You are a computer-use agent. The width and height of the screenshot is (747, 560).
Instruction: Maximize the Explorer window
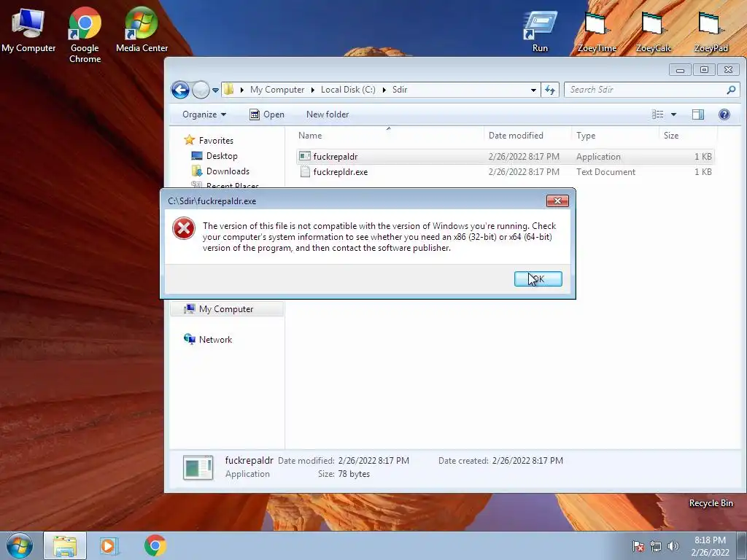(x=704, y=70)
